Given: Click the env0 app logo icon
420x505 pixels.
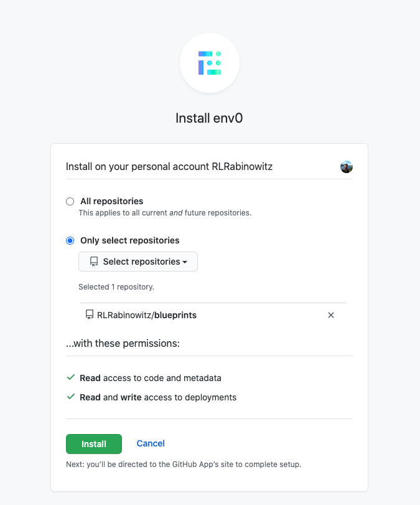Looking at the screenshot, I should click(209, 62).
